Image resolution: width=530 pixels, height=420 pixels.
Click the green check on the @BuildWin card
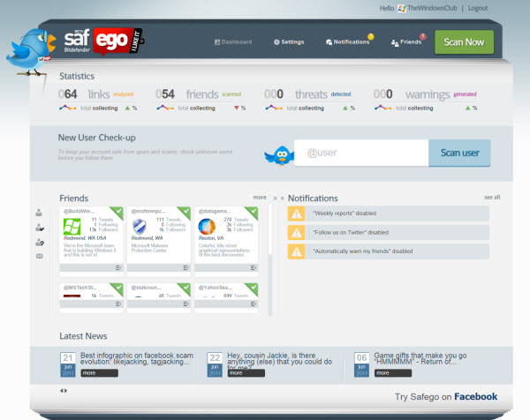(118, 212)
